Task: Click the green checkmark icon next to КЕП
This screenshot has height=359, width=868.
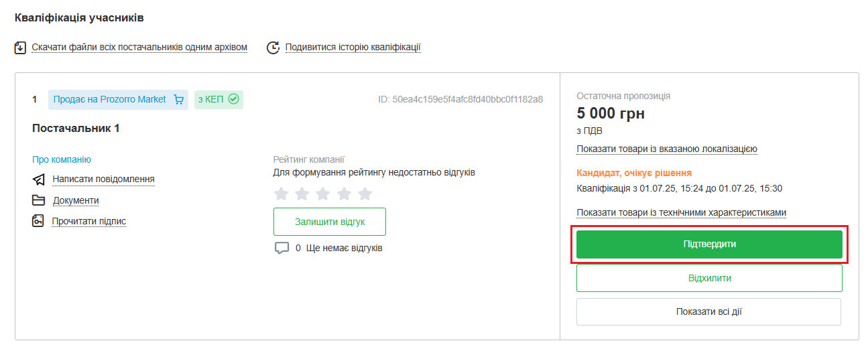Action: (233, 99)
